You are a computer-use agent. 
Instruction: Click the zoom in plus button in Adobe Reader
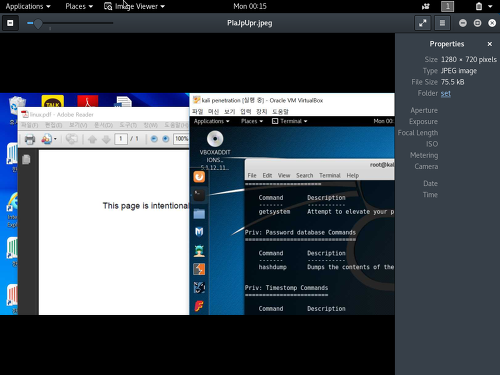coord(166,139)
